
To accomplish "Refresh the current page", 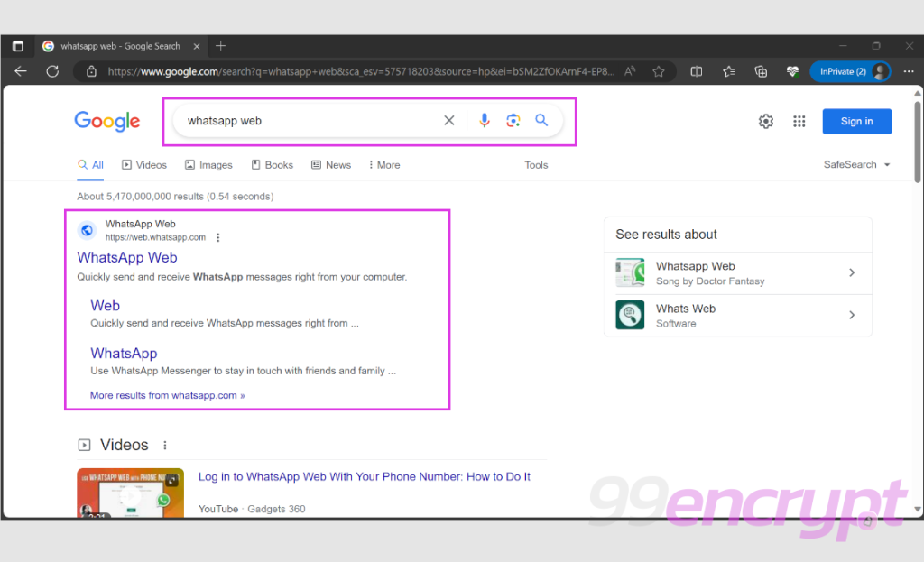I will [52, 70].
